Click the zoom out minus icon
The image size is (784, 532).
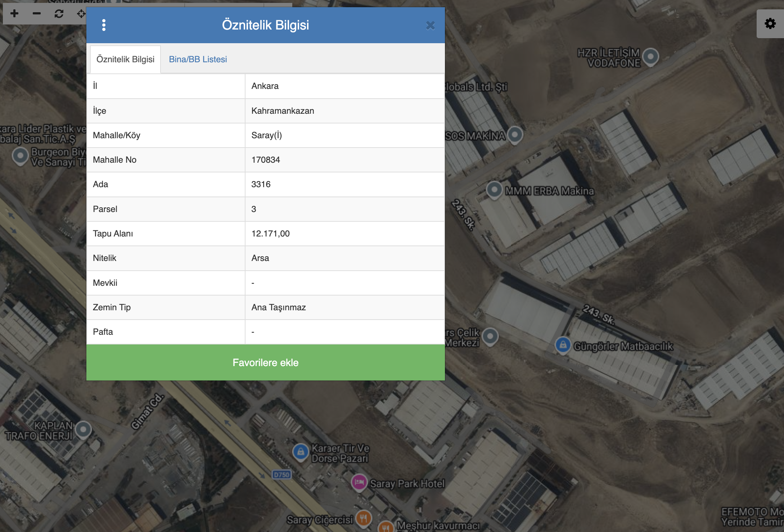[x=37, y=14]
